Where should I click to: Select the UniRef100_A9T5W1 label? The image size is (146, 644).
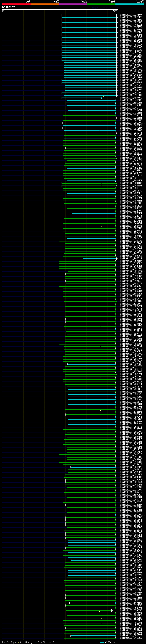131,95
